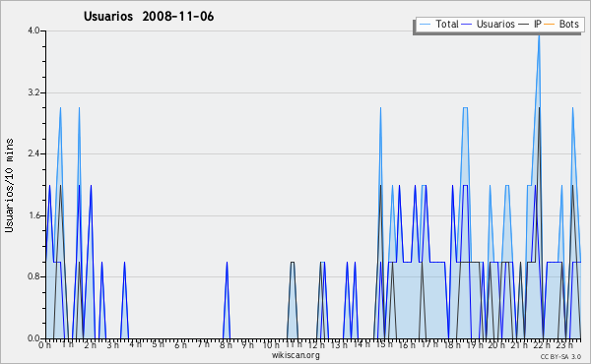Click the '23 h' x-axis label
Image resolution: width=591 pixels, height=364 pixels.
pyautogui.click(x=564, y=345)
